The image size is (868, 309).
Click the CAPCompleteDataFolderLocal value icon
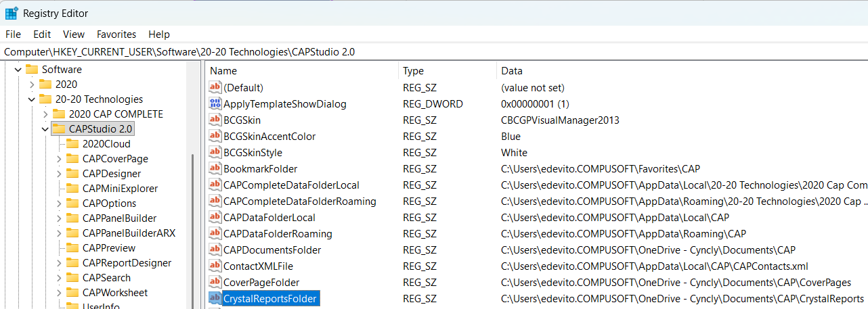[x=215, y=185]
